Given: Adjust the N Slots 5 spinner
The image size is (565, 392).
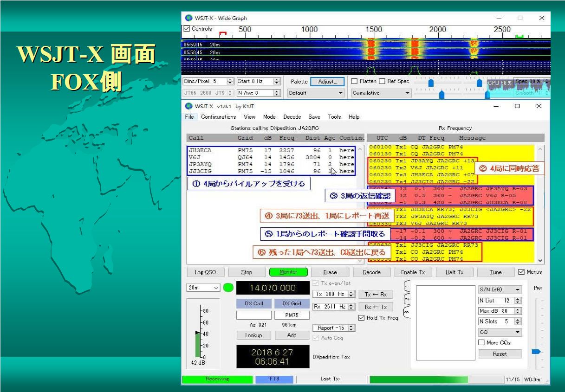Looking at the screenshot, I should [x=519, y=321].
